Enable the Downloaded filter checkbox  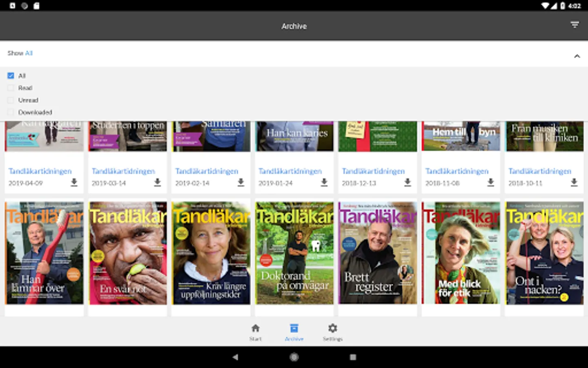coord(11,112)
